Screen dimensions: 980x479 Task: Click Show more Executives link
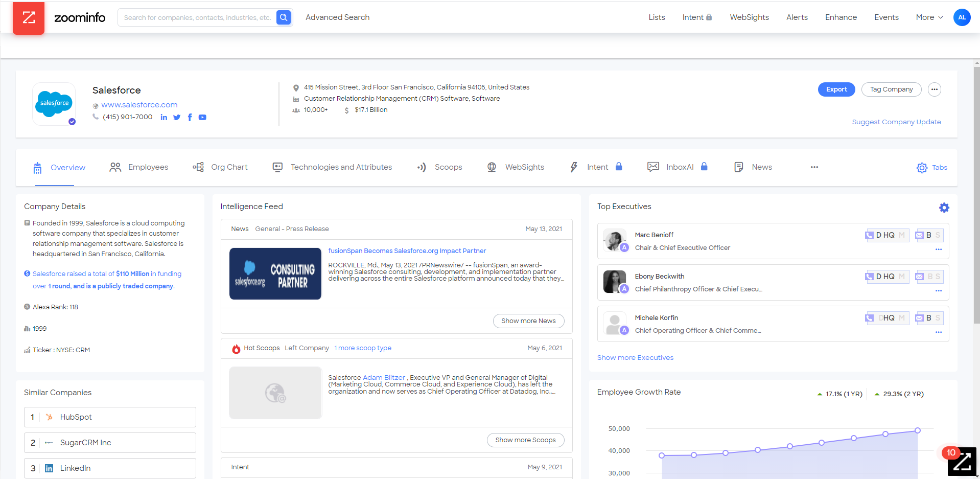[635, 358]
